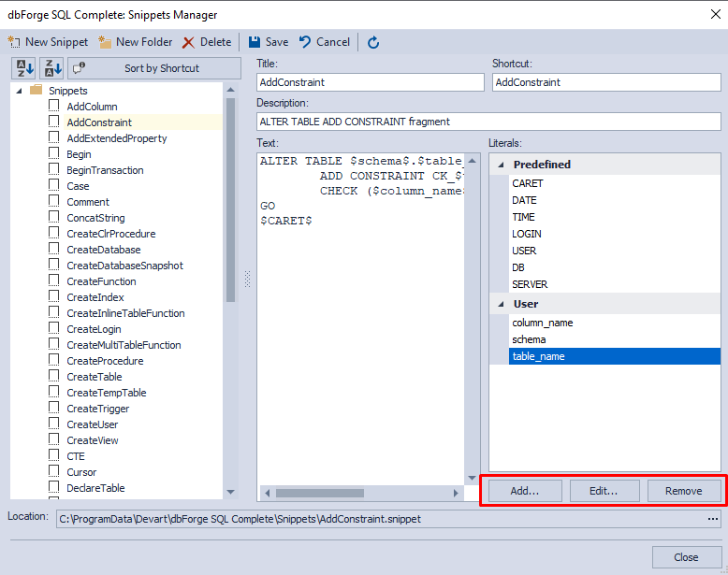
Task: Select the Snippets folder icon
Action: (x=36, y=90)
